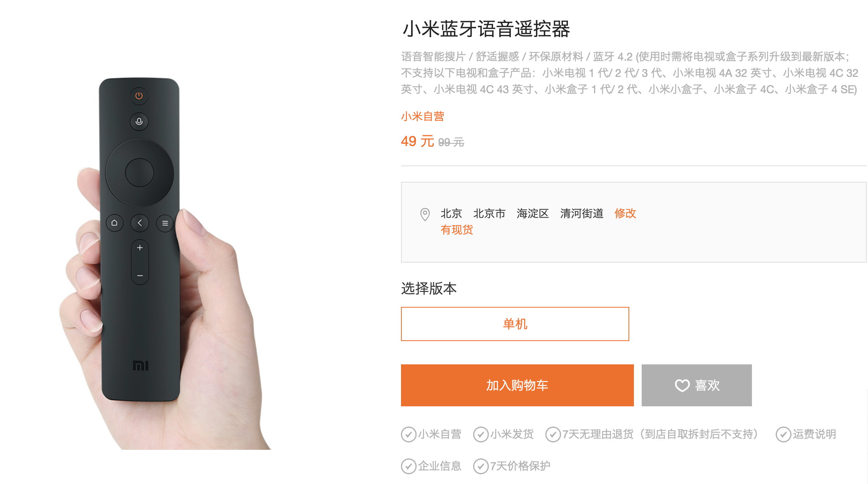Click the checkmark icon beside 小米发货
The width and height of the screenshot is (868, 484).
coord(481,434)
